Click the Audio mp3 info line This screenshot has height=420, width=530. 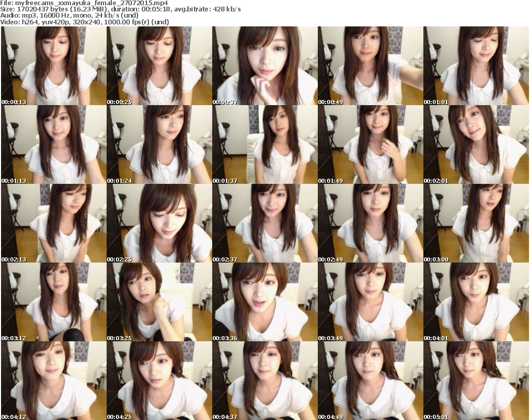69,16
